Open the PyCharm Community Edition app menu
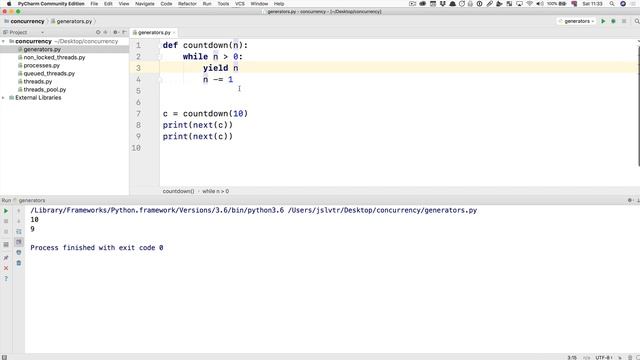The width and height of the screenshot is (640, 360). pyautogui.click(x=51, y=4)
